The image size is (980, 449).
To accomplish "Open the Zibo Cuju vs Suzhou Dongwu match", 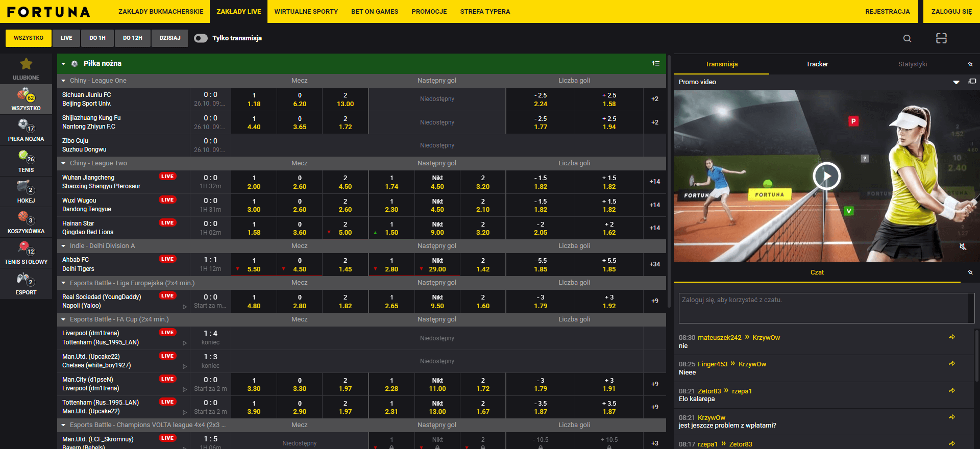I will tap(123, 145).
